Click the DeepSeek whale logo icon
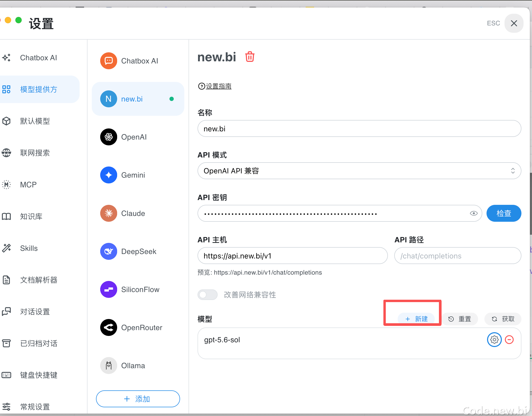 click(108, 251)
